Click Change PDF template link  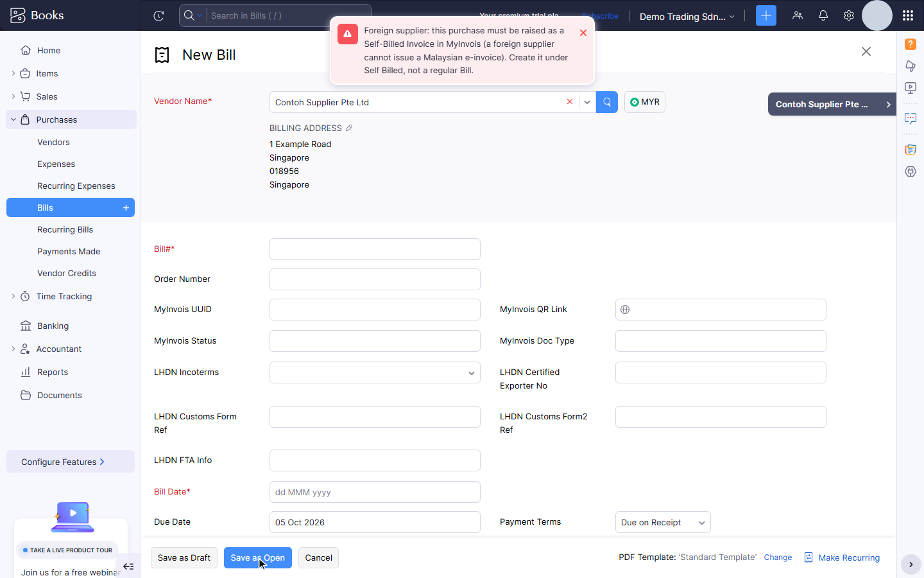click(778, 557)
